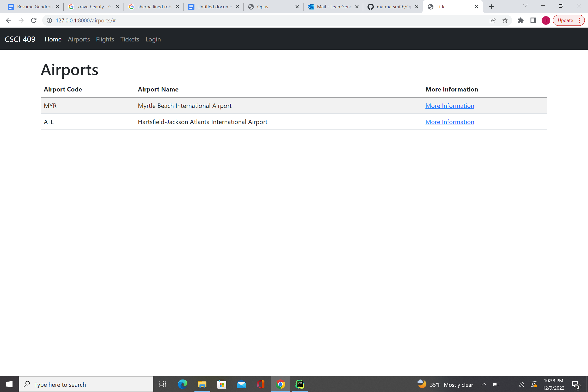Click Myrtle Beach International Airport name

(185, 106)
